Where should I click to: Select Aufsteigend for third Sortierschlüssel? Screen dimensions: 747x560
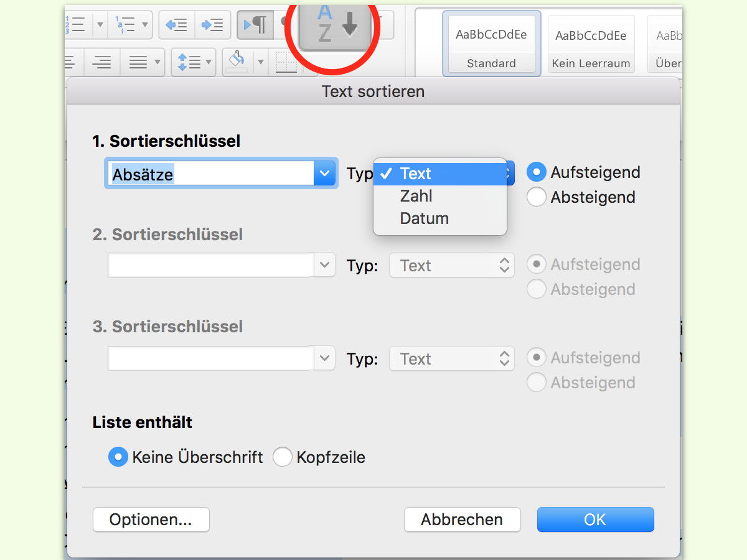coord(536,357)
